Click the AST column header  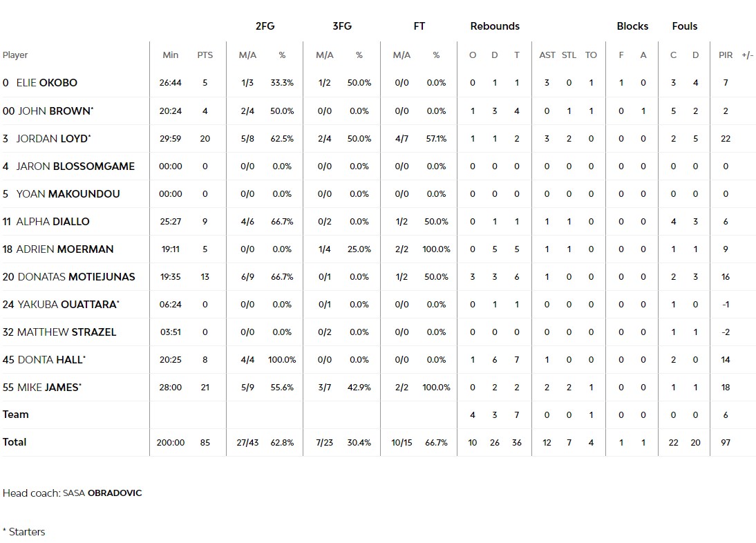[547, 55]
